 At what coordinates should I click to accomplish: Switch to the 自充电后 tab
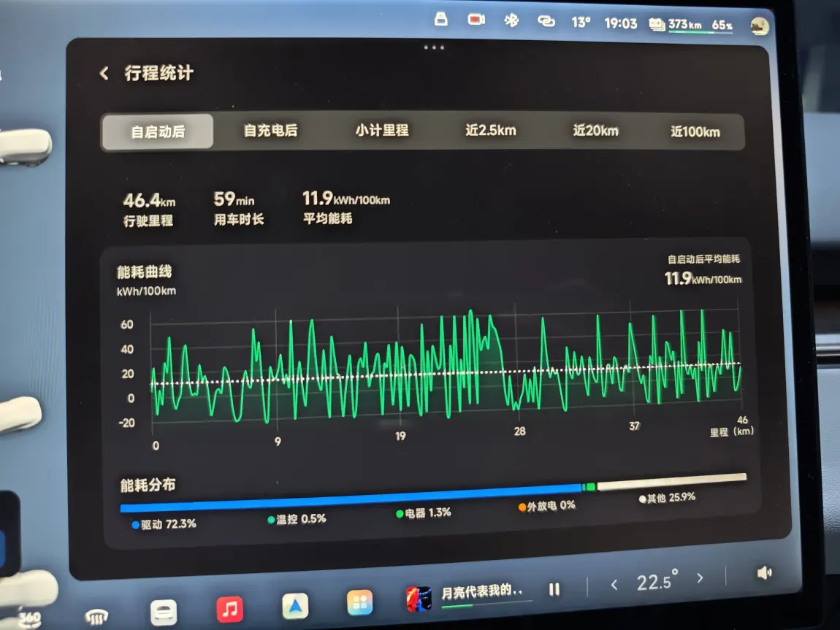click(270, 131)
